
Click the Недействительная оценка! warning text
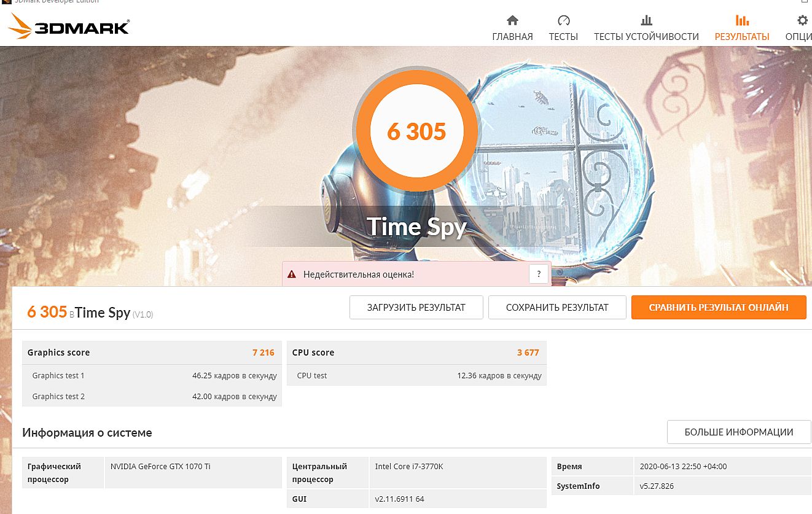click(x=359, y=275)
